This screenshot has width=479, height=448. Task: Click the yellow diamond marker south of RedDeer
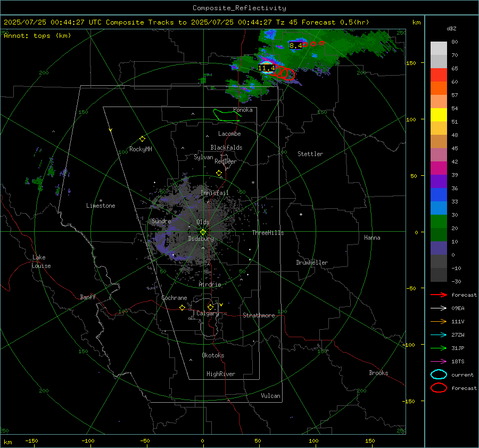(219, 173)
